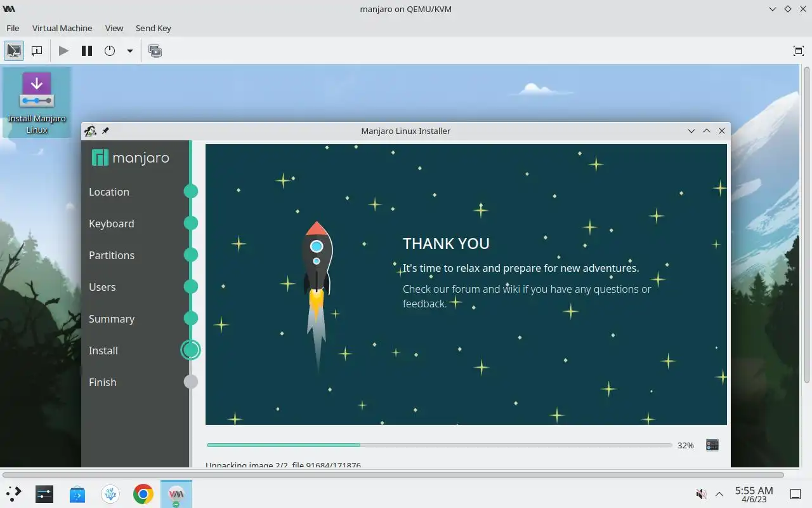Unmute audio via volume tray icon

(701, 494)
